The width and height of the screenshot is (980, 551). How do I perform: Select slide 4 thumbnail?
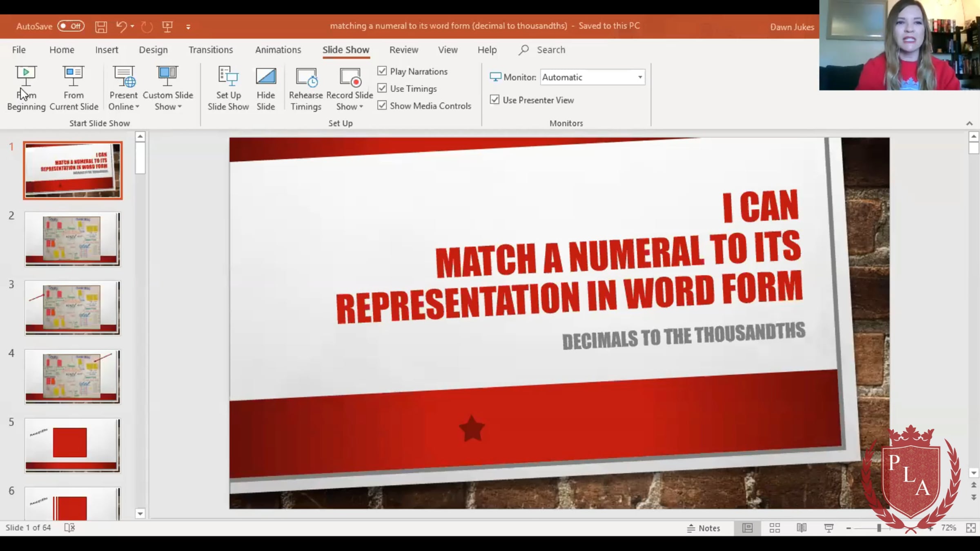click(73, 377)
